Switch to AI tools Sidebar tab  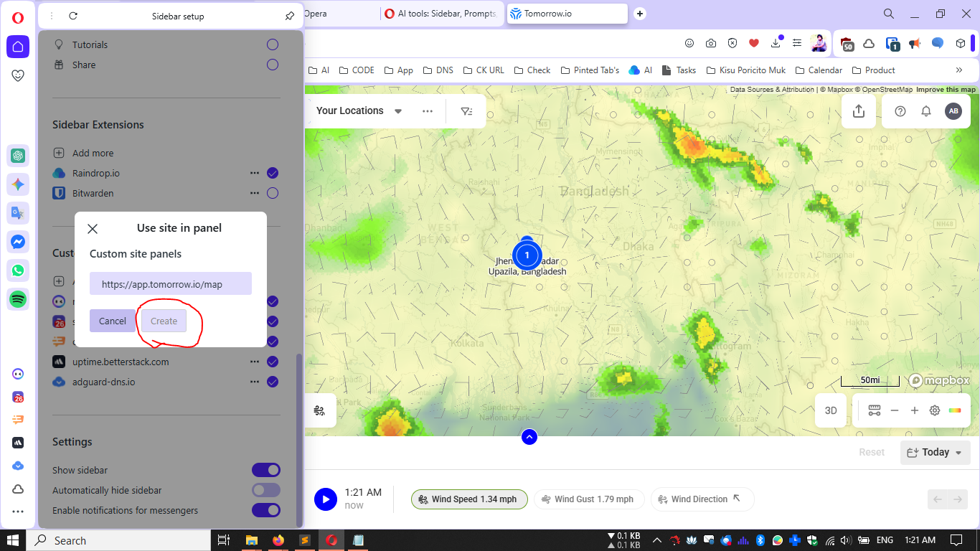441,14
